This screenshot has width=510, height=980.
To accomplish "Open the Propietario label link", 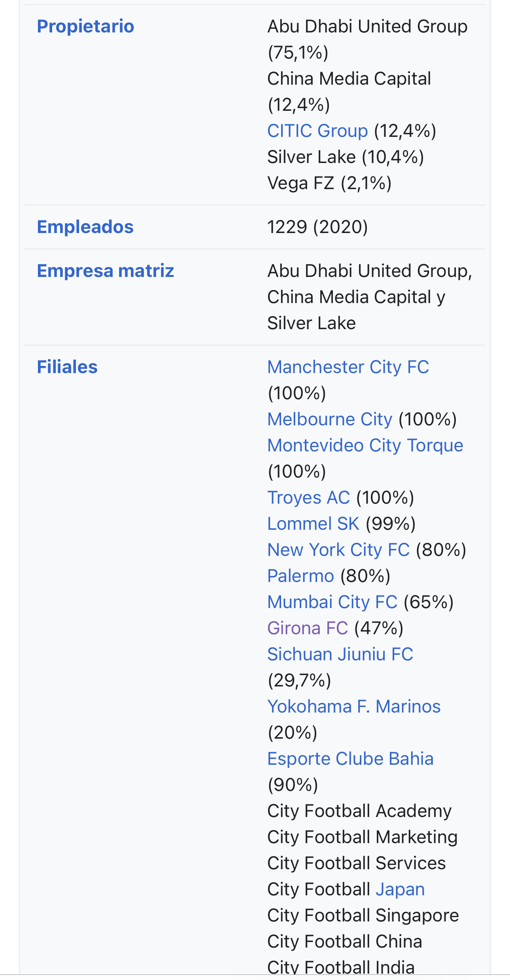I will 85,27.
